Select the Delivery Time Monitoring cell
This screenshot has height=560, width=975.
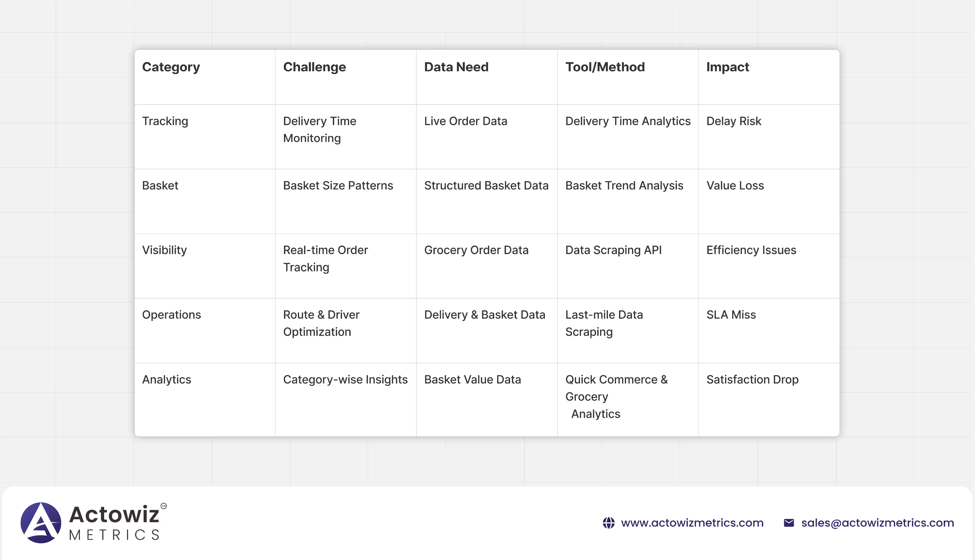319,129
